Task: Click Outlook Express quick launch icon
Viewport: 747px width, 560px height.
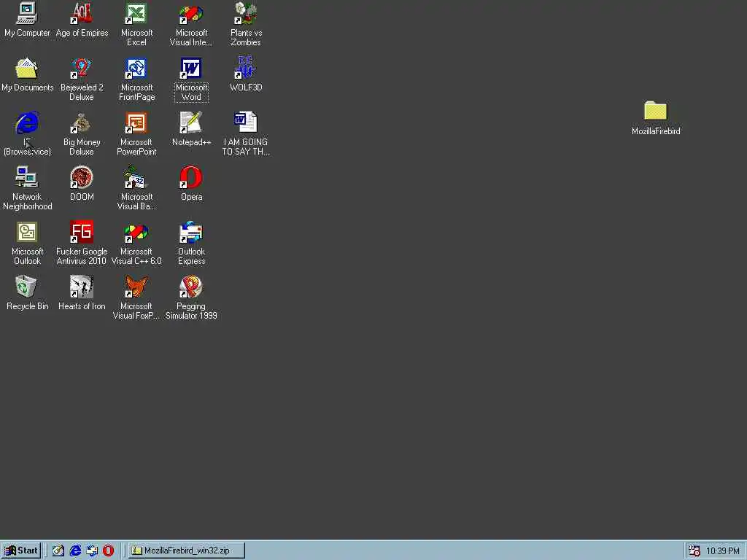Action: 92,551
